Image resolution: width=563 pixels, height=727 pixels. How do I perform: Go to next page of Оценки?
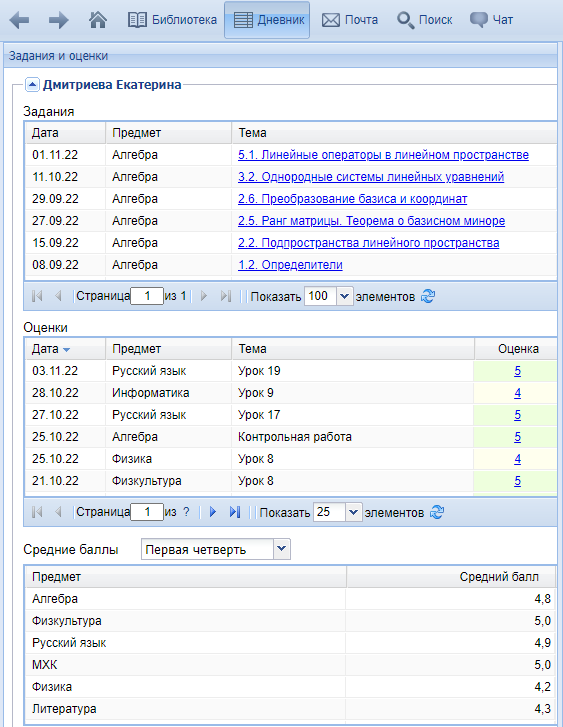[213, 512]
